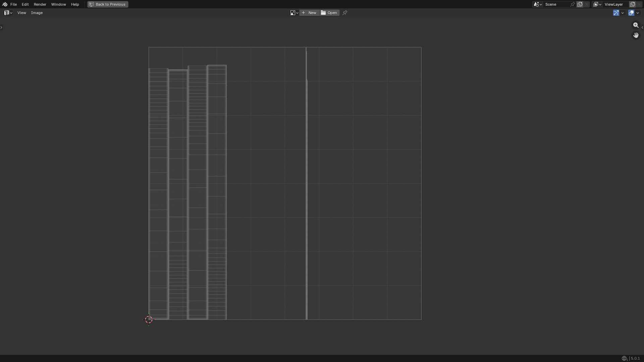The image size is (644, 362).
Task: Select the Pan hand tool icon
Action: [636, 35]
